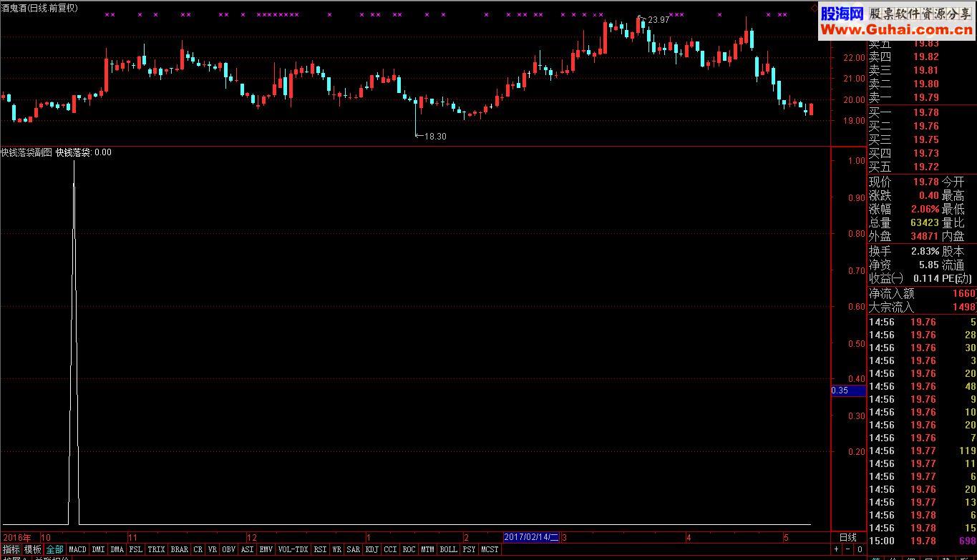Click the 23.97 high price marker
The width and height of the screenshot is (977, 560).
tap(658, 20)
